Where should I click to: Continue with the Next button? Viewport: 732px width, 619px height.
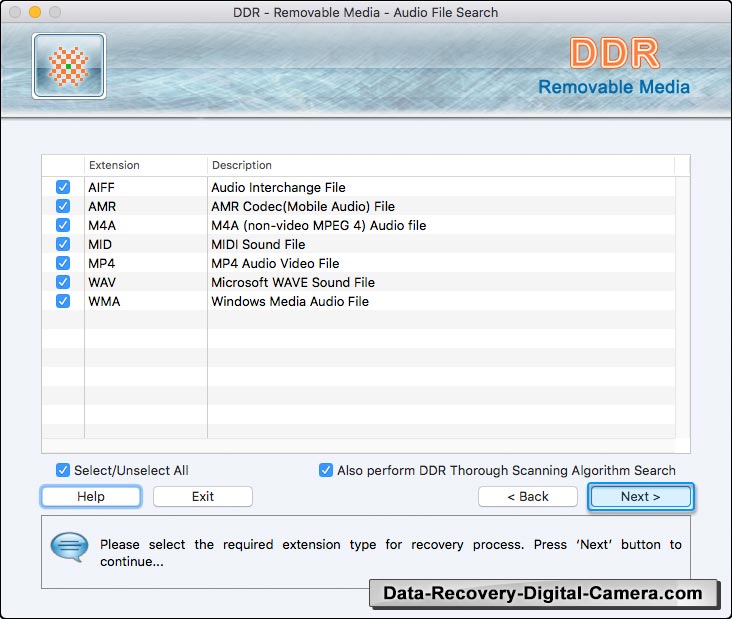(640, 496)
